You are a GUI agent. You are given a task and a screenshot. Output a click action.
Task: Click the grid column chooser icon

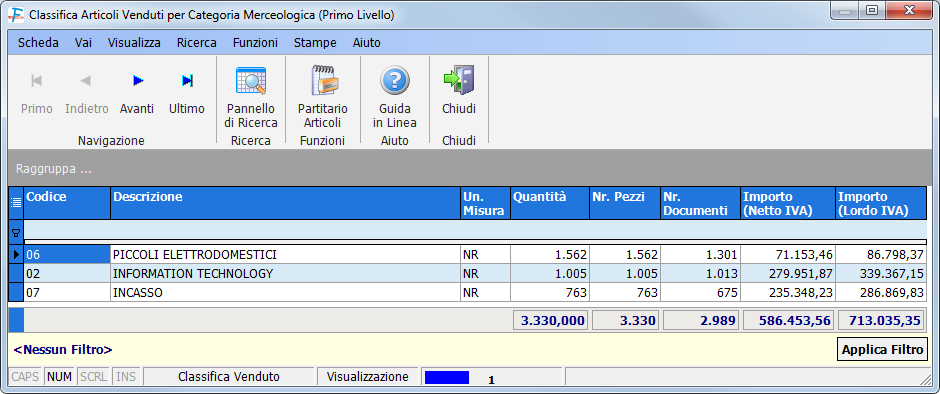[x=16, y=203]
